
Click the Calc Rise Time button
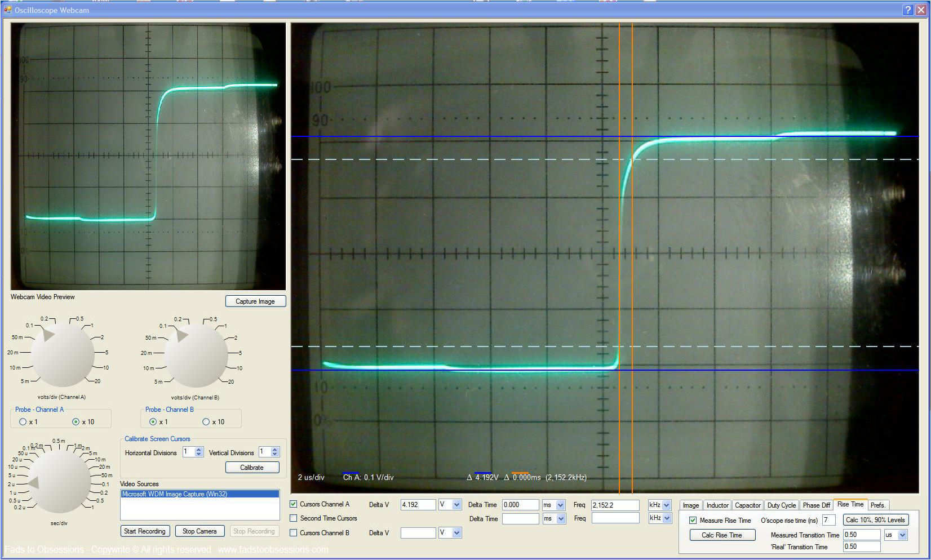click(722, 535)
